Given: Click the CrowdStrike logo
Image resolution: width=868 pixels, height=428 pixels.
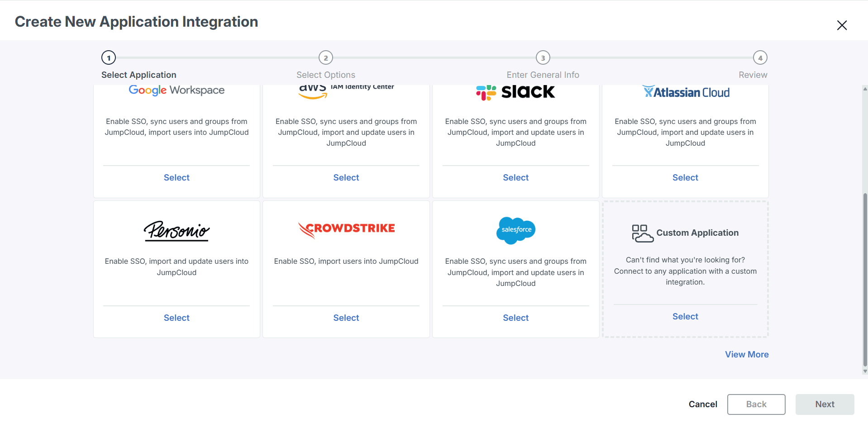Looking at the screenshot, I should pos(346,229).
